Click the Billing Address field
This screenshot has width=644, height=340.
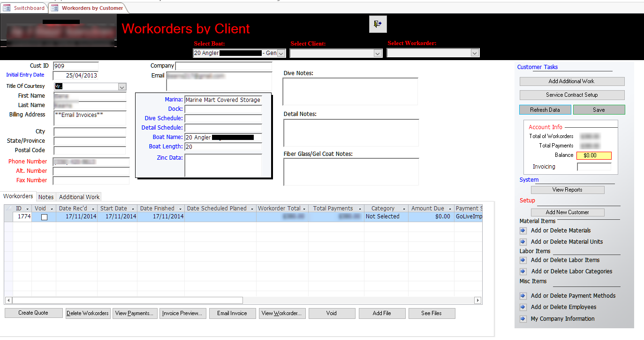[90, 118]
